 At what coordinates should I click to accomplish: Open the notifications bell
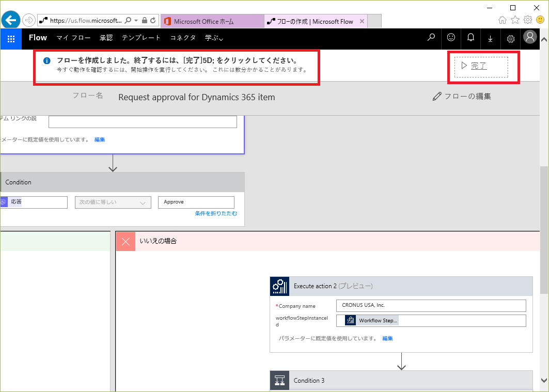pos(471,38)
